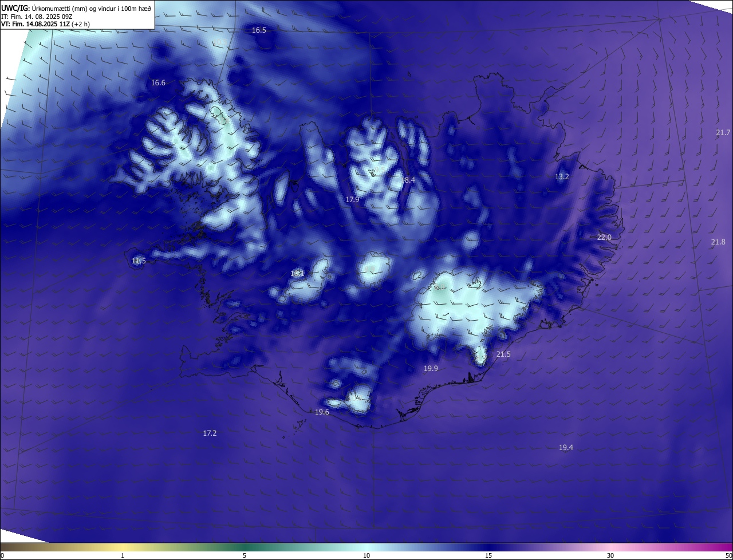The image size is (733, 560).
Task: Select the 17.9 value label
Action: 353,200
